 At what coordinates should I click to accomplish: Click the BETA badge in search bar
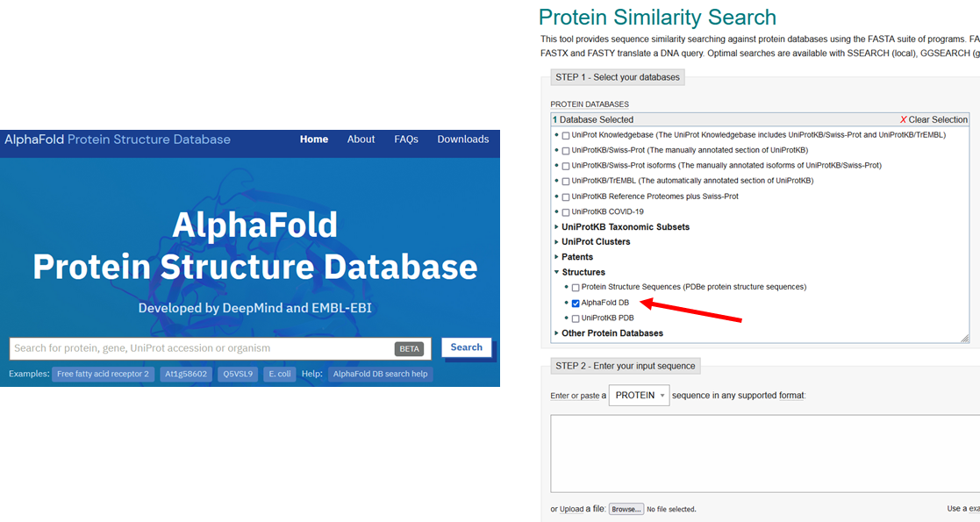[409, 348]
